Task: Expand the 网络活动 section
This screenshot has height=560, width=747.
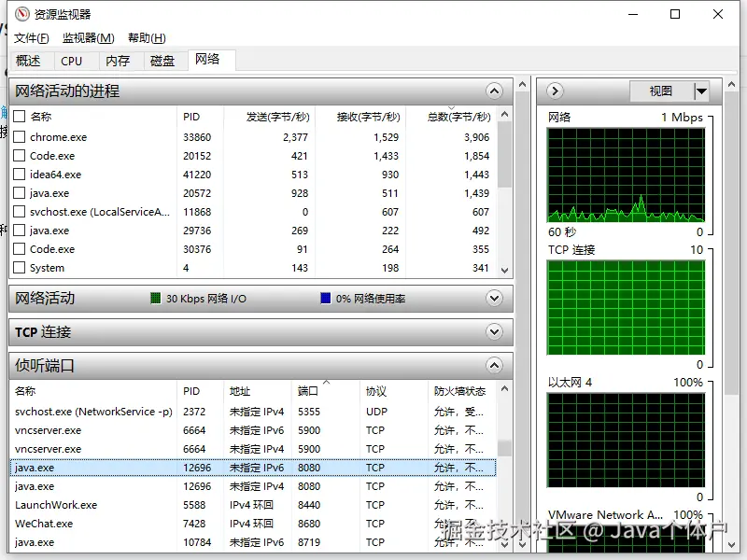Action: (494, 299)
